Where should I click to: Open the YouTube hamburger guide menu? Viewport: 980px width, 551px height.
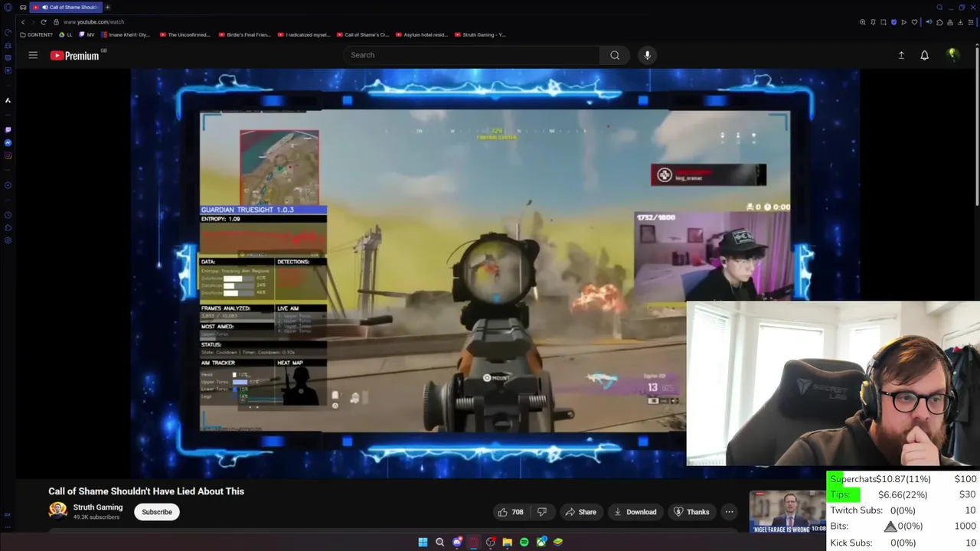click(x=33, y=55)
